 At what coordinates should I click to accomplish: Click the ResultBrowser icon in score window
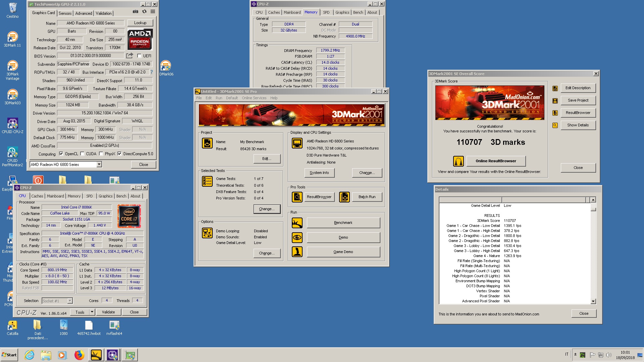click(555, 113)
